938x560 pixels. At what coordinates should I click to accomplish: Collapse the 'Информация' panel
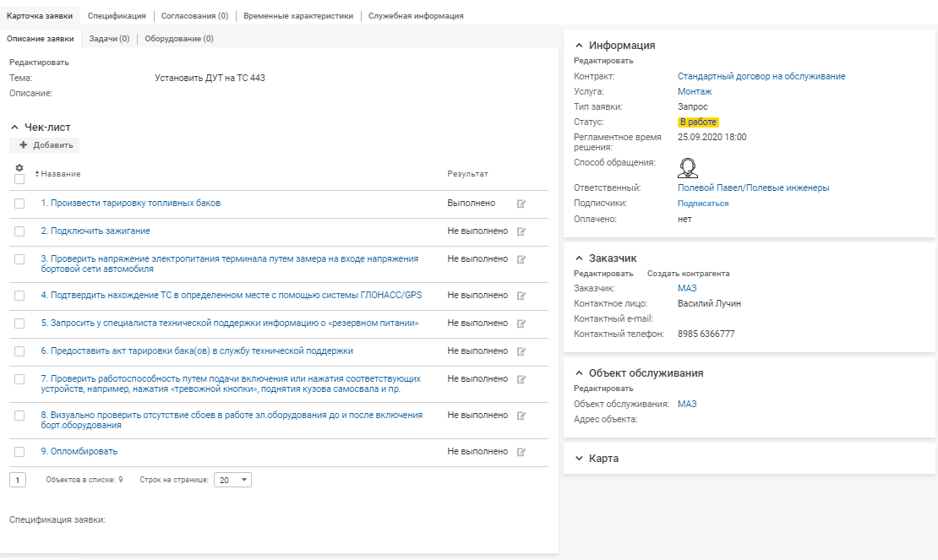579,46
